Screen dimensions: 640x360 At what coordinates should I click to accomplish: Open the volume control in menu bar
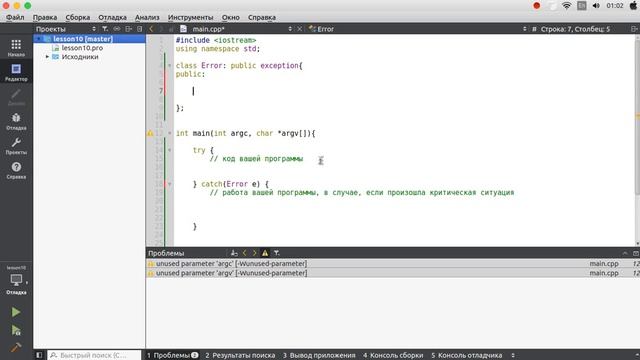coord(596,6)
